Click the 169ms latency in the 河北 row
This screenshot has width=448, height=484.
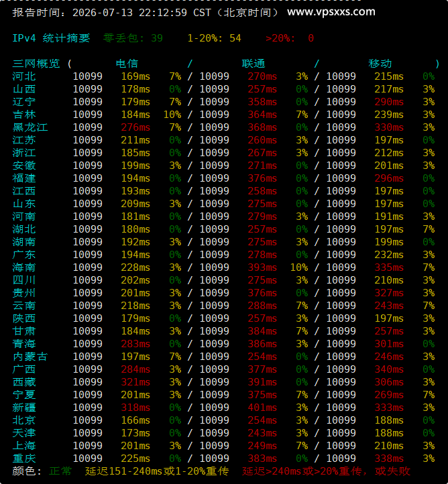(x=135, y=76)
